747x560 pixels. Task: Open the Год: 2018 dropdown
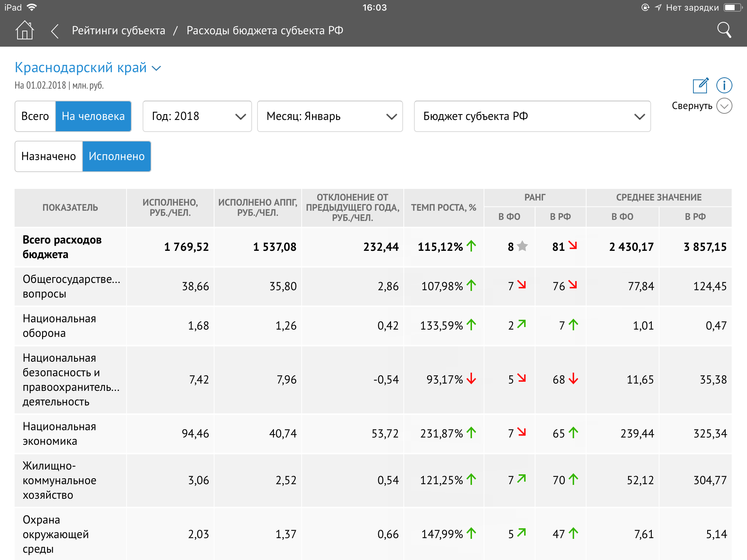click(x=197, y=116)
